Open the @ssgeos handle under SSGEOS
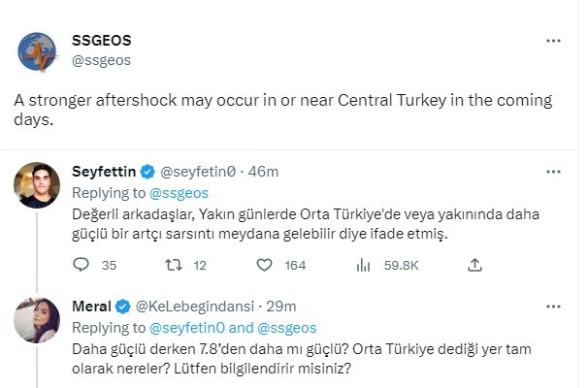The height and width of the screenshot is (388, 588). 101,60
